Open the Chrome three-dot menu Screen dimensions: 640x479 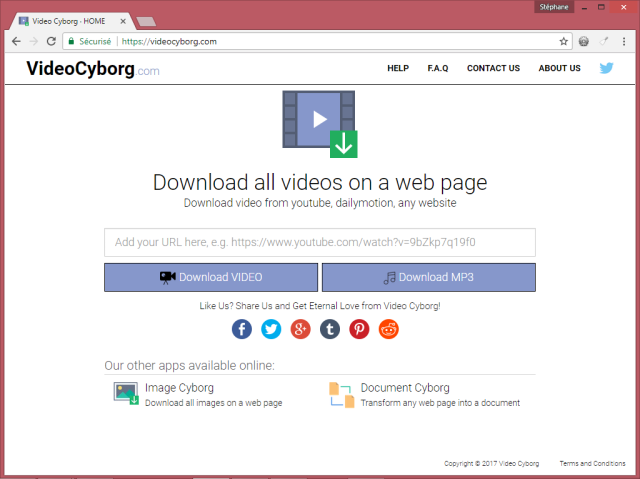click(x=624, y=41)
